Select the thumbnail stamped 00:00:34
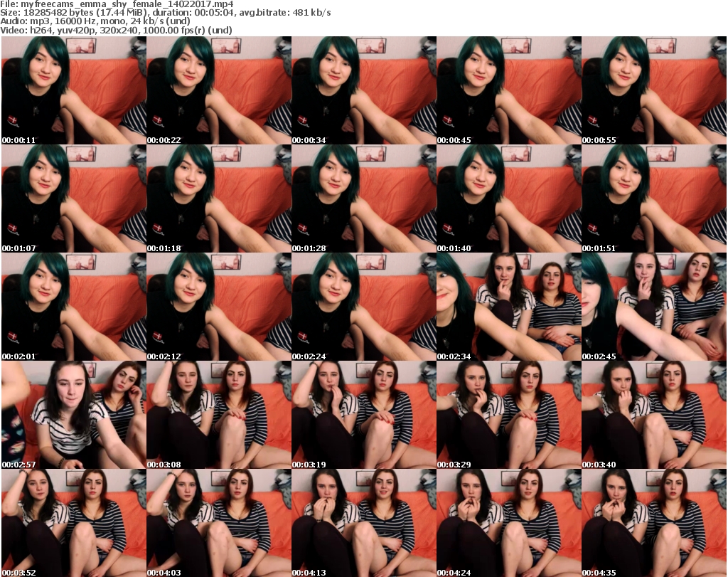 pyautogui.click(x=364, y=90)
